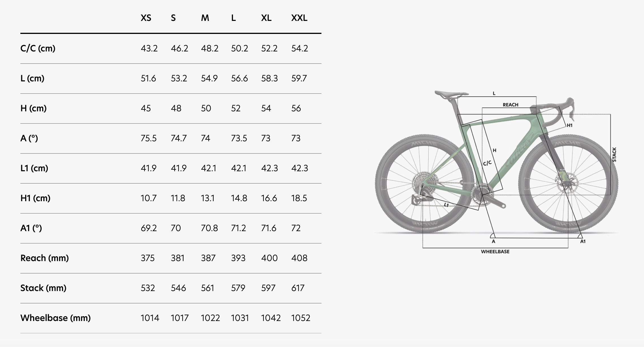Select the STACK label beside the front wheel
This screenshot has height=347, width=644.
point(614,155)
